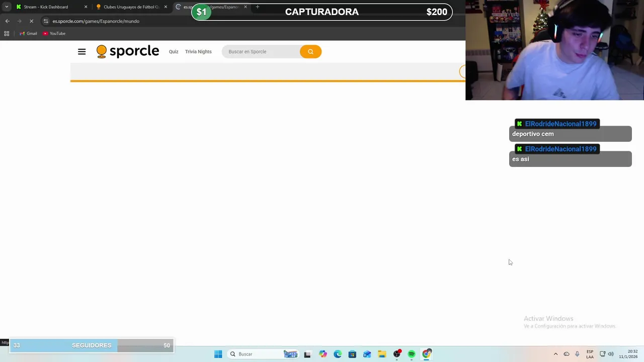Click the microphone tray icon
Screen dimensions: 644x362
[577, 354]
